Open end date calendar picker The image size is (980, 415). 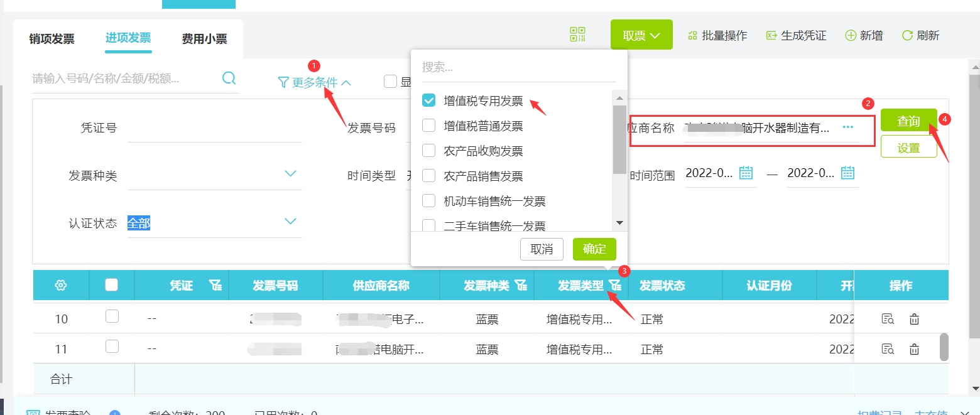847,173
